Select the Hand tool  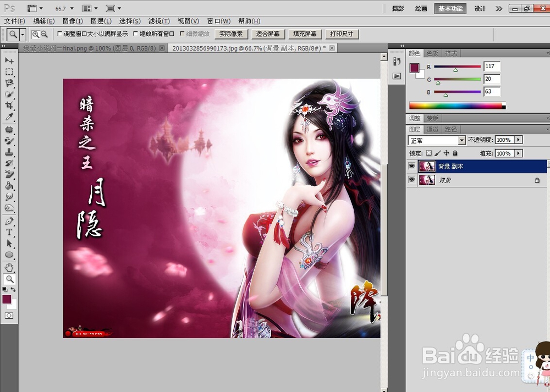9,268
